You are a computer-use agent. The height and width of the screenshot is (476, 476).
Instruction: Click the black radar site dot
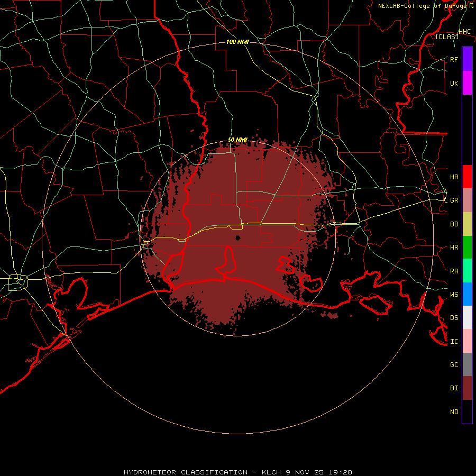[x=237, y=237]
